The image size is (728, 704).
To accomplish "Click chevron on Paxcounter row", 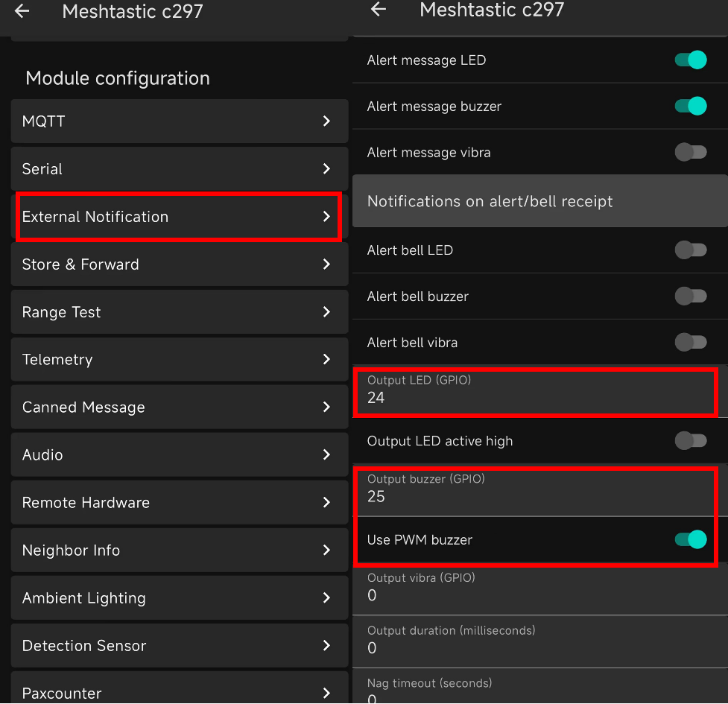I will tap(326, 694).
